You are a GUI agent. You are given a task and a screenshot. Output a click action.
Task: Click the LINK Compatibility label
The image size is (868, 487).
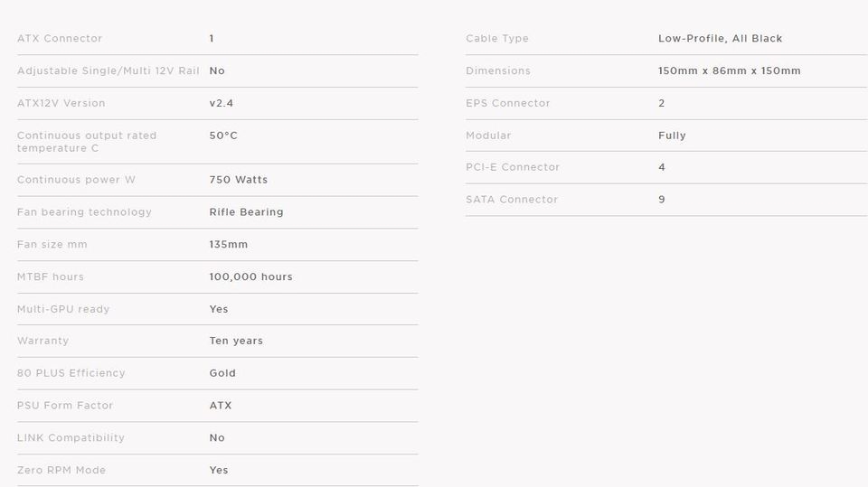tap(71, 438)
